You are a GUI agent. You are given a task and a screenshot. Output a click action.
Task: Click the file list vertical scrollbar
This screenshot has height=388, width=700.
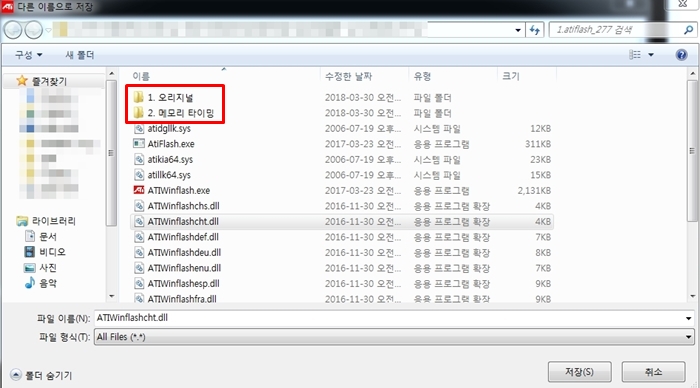[x=692, y=151]
